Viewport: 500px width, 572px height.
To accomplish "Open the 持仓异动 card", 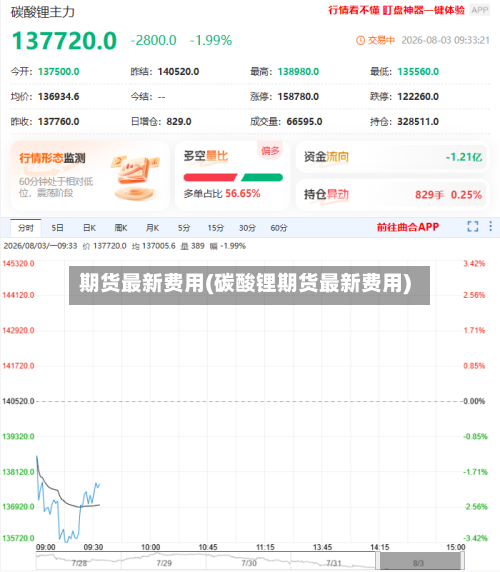I will (392, 194).
